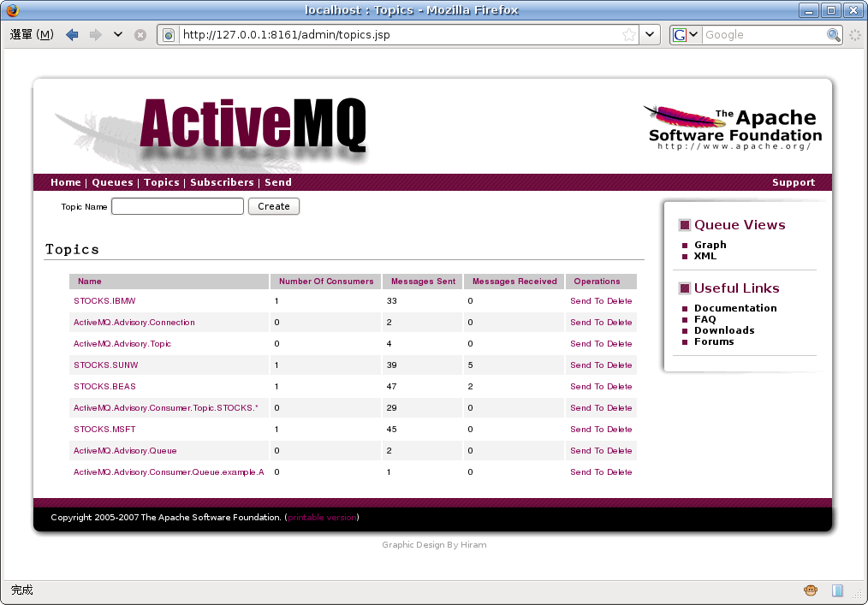868x605 pixels.
Task: Bookmark this page with the star icon
Action: (x=629, y=35)
